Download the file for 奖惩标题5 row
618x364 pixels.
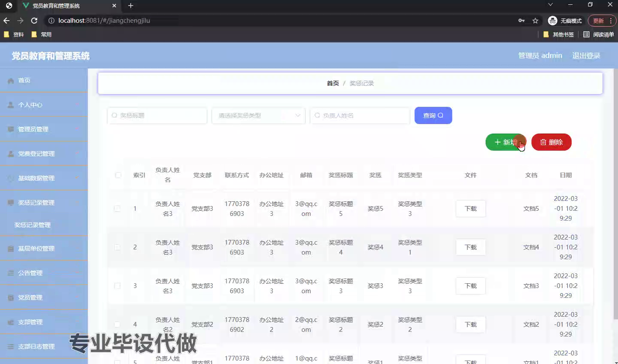tap(471, 209)
